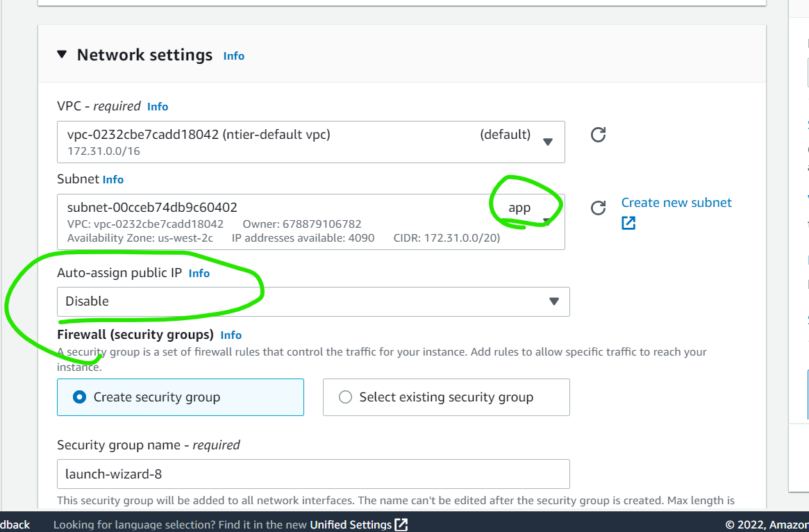Refresh the VPC list

[x=598, y=135]
